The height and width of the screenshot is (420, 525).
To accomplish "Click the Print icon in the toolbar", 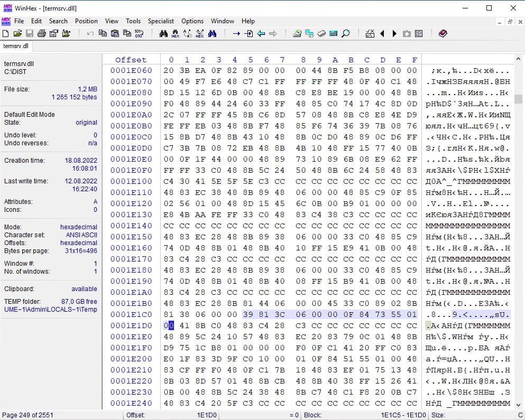I will pos(42,33).
